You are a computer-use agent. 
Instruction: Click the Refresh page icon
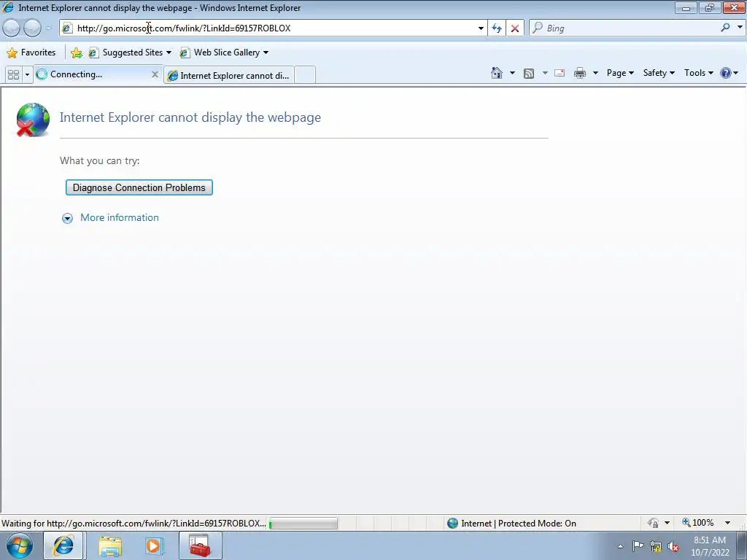(497, 28)
